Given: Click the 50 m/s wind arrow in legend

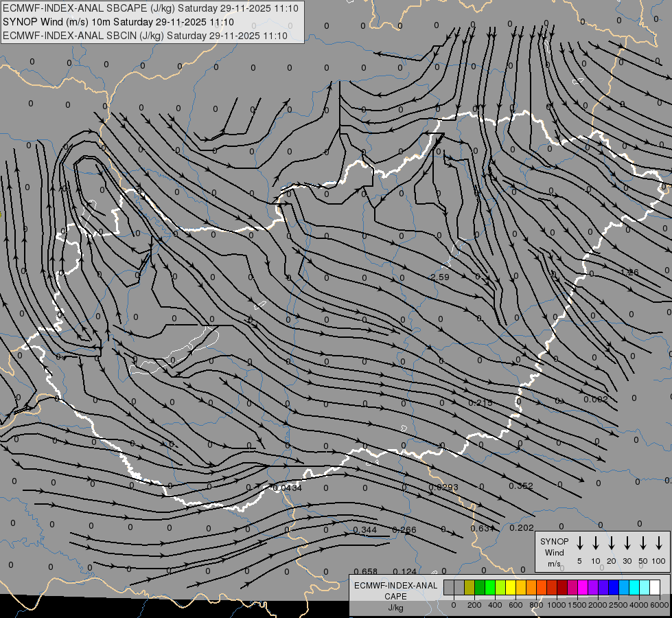Looking at the screenshot, I should [643, 542].
